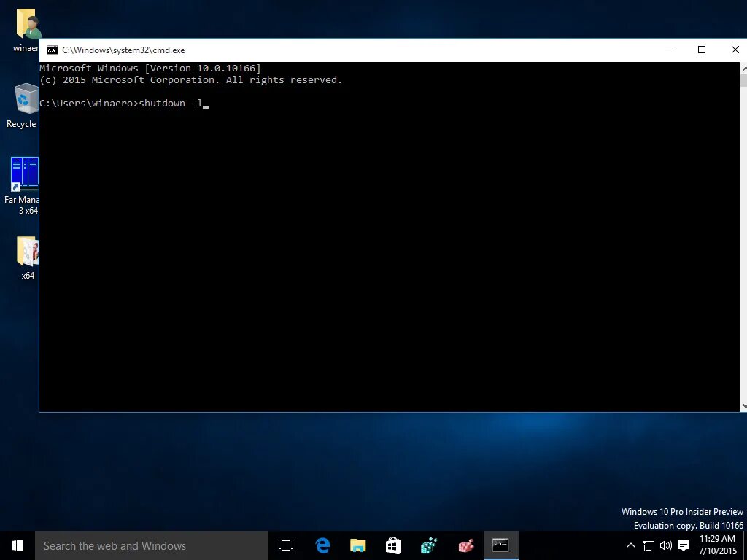This screenshot has width=747, height=560.
Task: Close the cmd.exe window
Action: (x=734, y=50)
